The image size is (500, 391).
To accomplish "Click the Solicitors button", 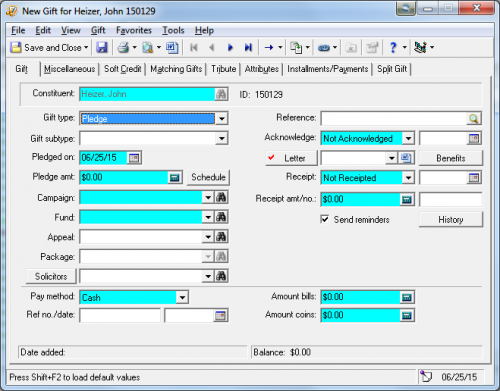I will click(51, 276).
